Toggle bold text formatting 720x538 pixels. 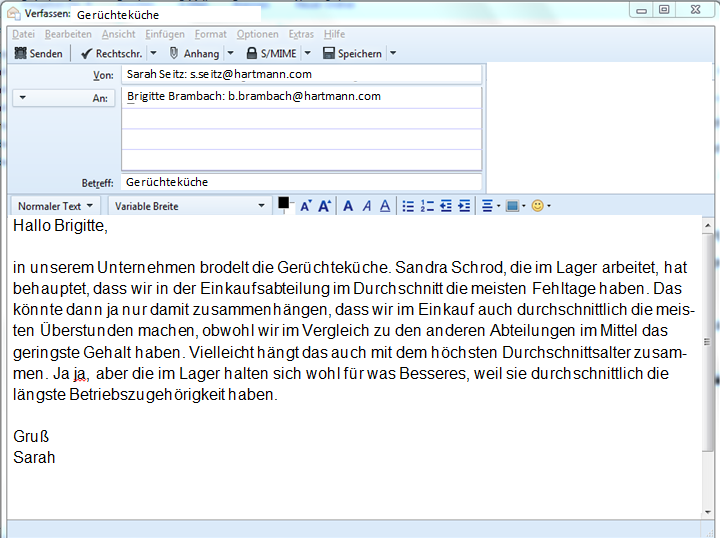tap(348, 206)
